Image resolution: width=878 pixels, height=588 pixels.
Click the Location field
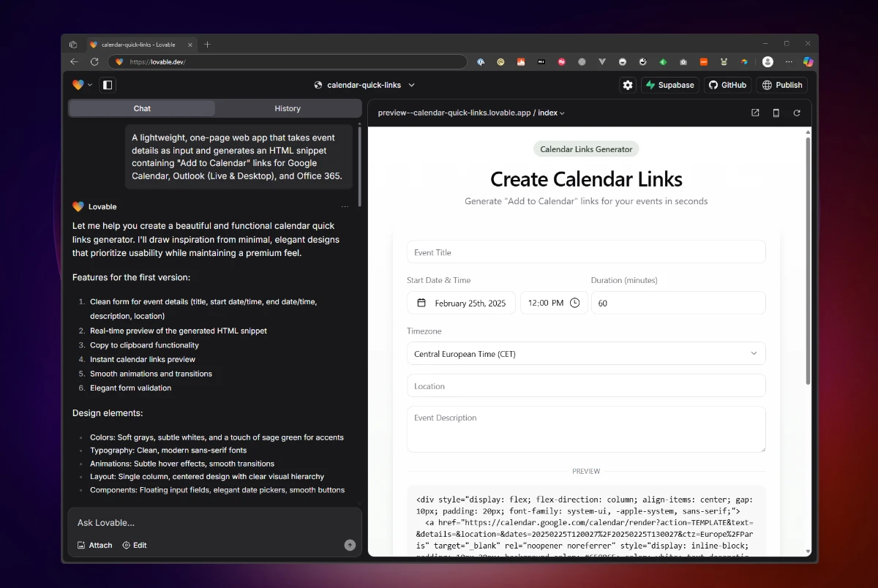pyautogui.click(x=586, y=385)
